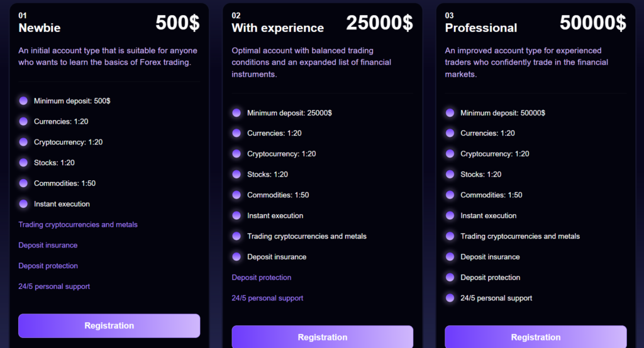Click bullet next to With experience Deposit insurance
This screenshot has width=644, height=348.
coord(236,256)
